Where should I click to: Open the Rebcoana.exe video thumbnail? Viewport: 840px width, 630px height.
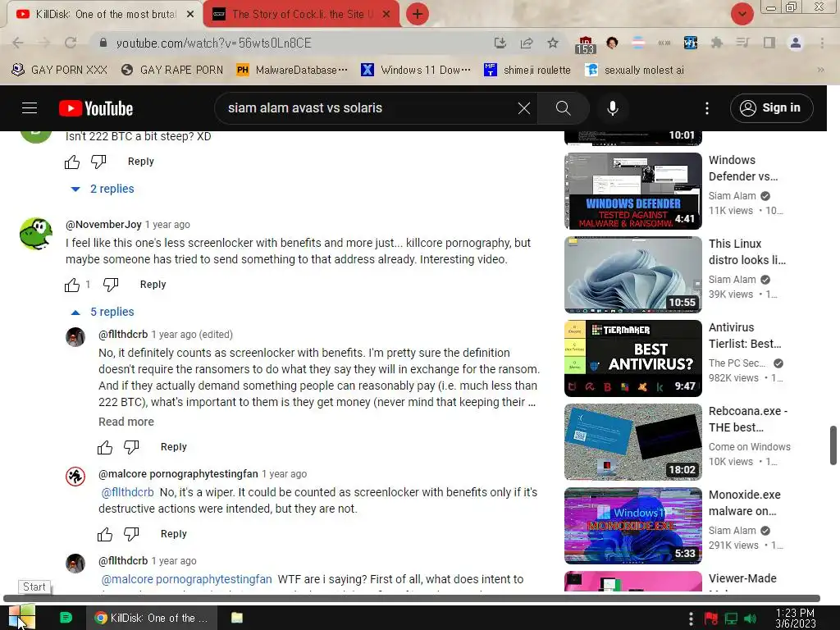coord(633,442)
